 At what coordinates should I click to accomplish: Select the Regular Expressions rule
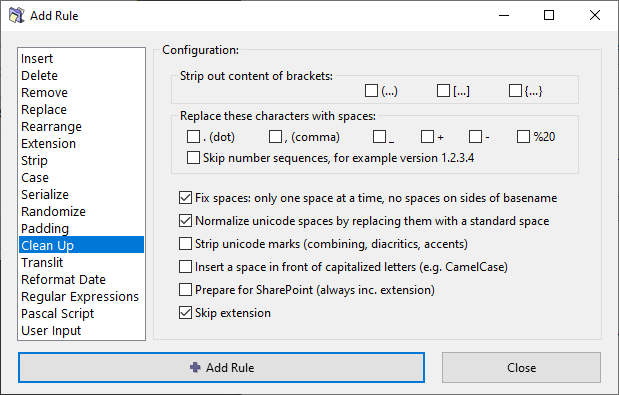pyautogui.click(x=81, y=296)
